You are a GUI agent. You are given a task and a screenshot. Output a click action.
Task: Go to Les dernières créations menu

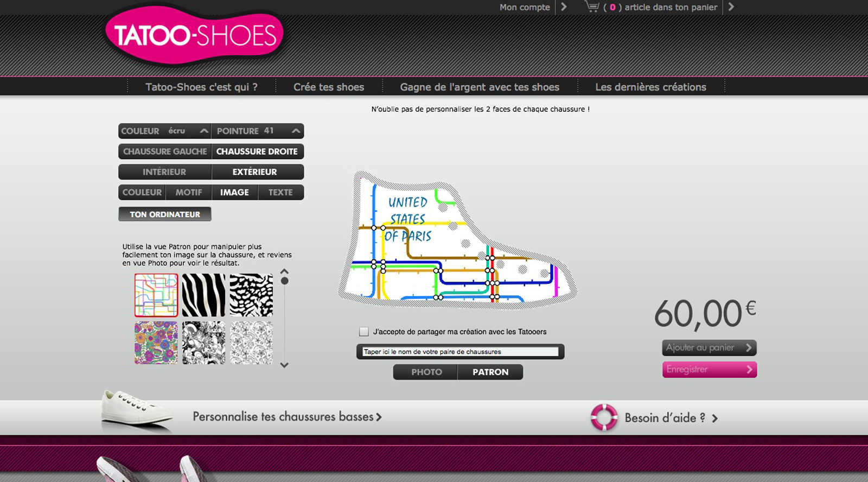coord(650,87)
